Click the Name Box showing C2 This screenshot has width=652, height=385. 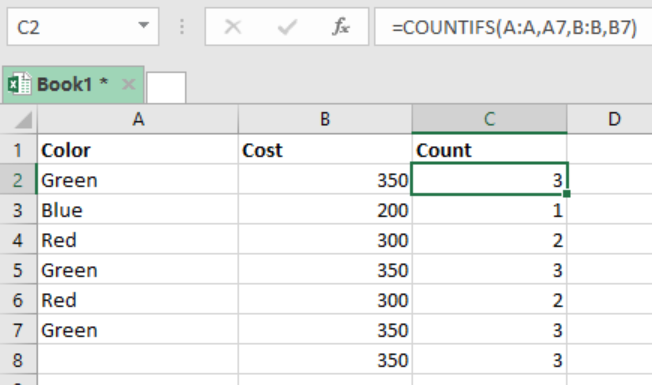[x=82, y=27]
